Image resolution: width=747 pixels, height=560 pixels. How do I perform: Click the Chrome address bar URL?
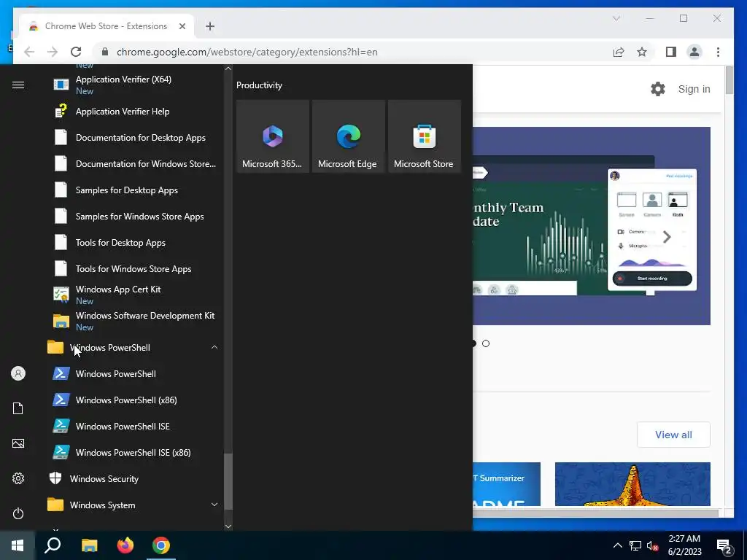[247, 52]
